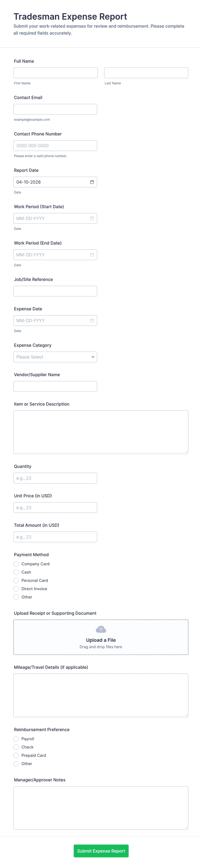
Task: Click calendar icon for Work Period End Date
Action: click(x=92, y=255)
